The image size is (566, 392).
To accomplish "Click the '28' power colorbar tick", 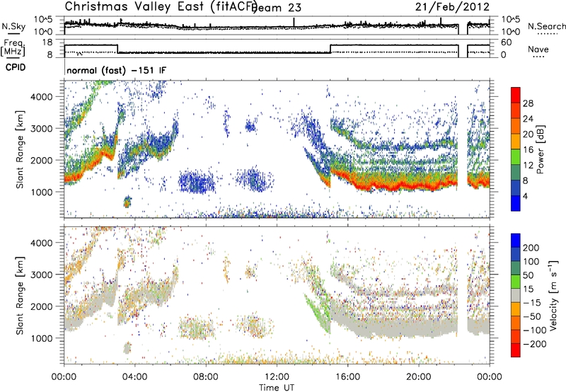I will tap(528, 103).
